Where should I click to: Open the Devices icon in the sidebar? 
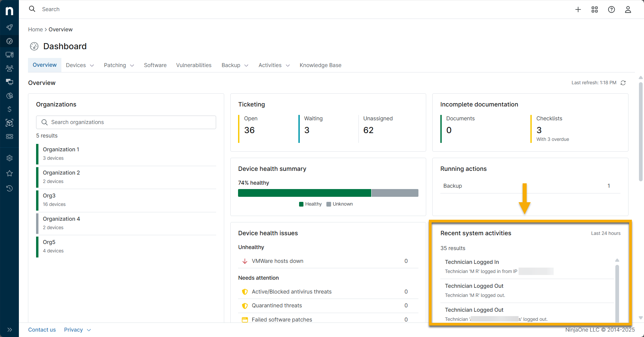coord(9,54)
